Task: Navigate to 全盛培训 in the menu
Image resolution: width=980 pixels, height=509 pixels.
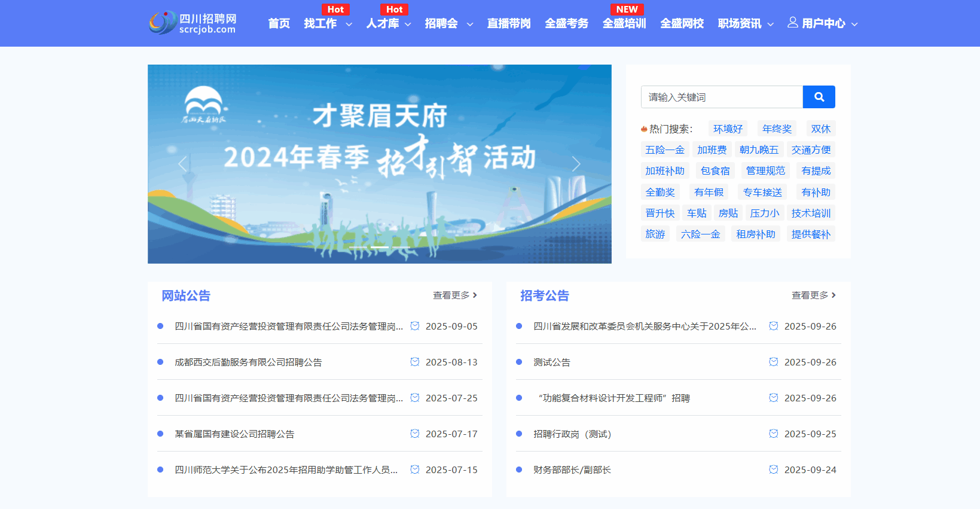Action: [x=624, y=24]
